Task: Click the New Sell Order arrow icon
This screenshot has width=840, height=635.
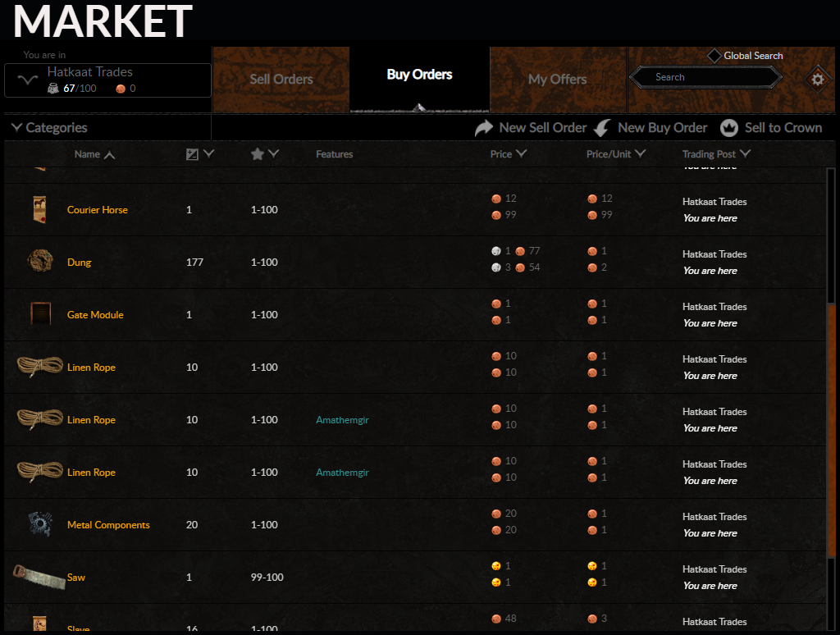Action: point(484,127)
